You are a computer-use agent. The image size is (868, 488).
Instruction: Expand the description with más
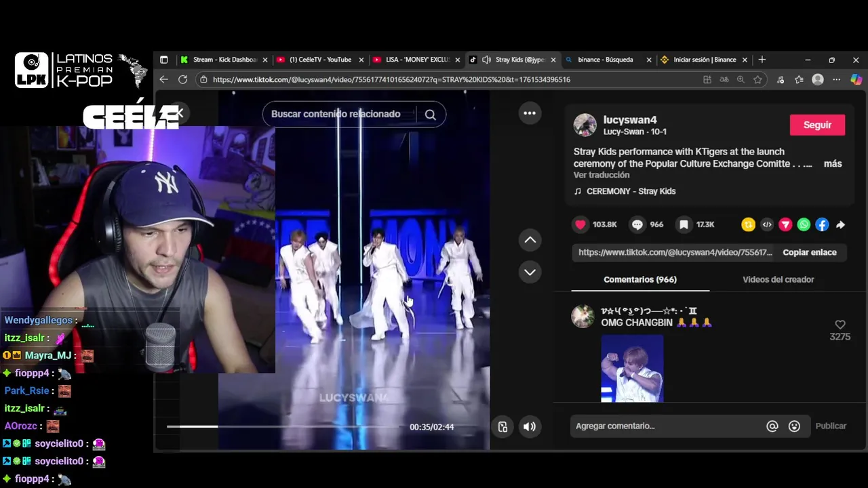tap(833, 163)
